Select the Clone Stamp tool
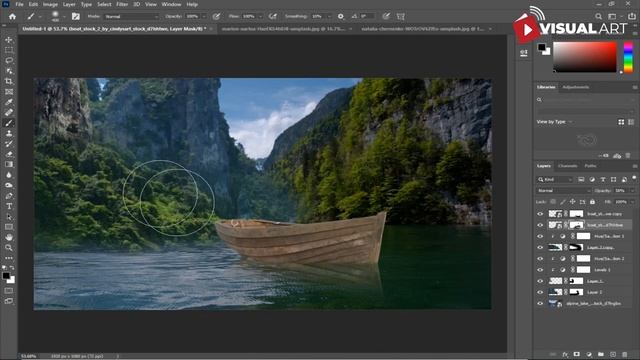Viewport: 640px width, 360px height. point(9,133)
